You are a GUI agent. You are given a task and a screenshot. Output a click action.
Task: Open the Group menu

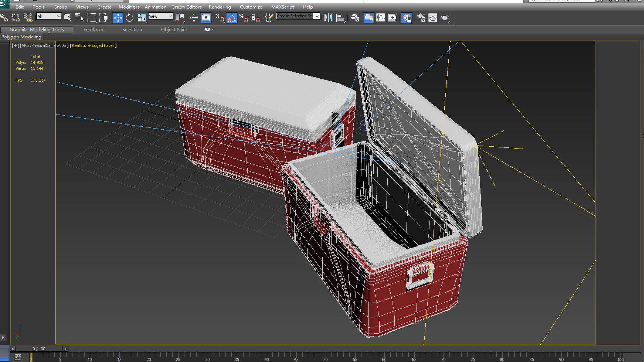60,7
